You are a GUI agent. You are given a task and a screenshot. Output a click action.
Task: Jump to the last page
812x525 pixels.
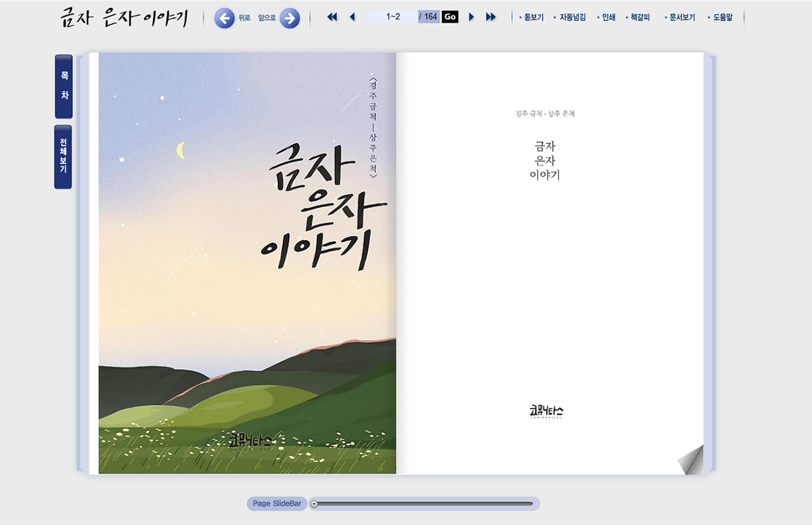pyautogui.click(x=491, y=17)
